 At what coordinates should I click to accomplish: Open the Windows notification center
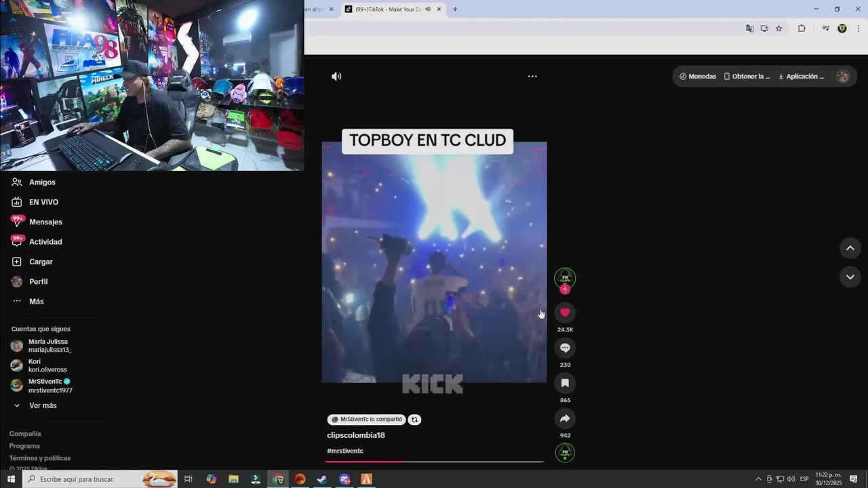853,479
